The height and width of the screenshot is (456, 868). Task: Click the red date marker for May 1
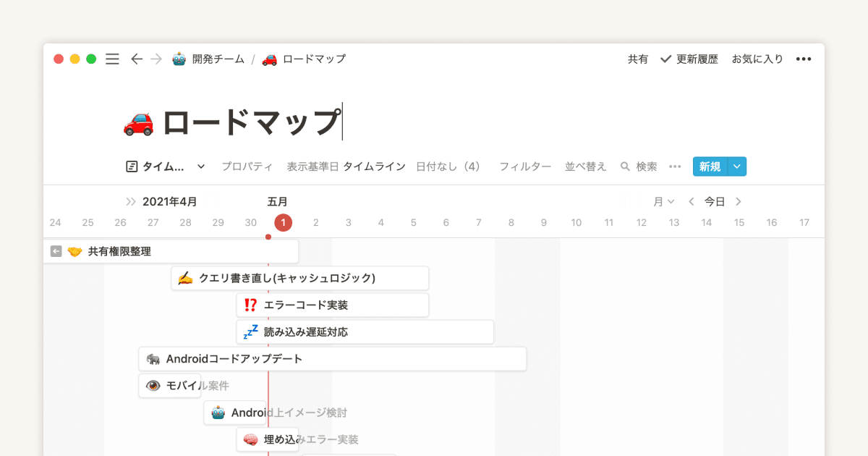point(283,222)
